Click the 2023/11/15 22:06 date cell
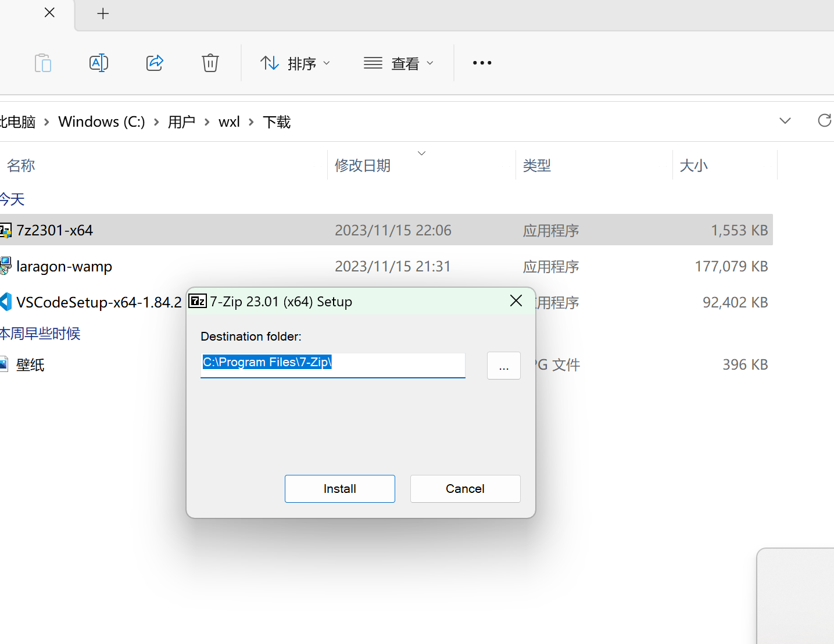834x644 pixels. click(x=393, y=230)
